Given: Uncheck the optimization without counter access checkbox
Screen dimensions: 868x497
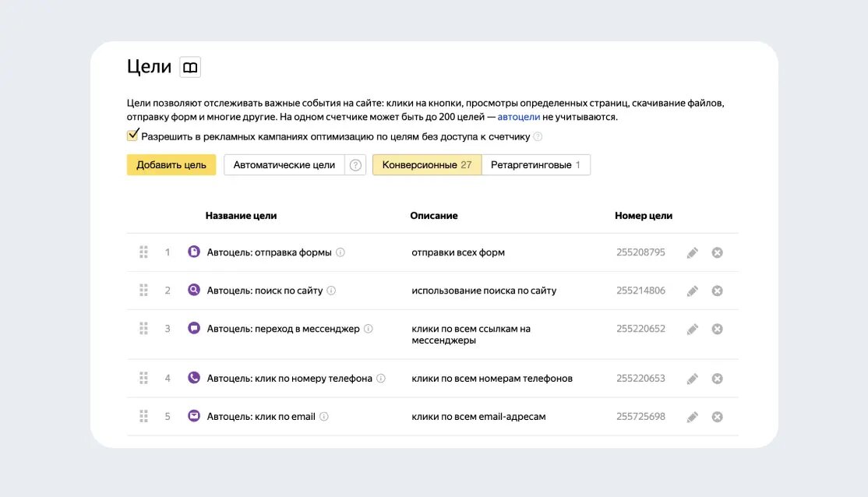Looking at the screenshot, I should pyautogui.click(x=133, y=136).
